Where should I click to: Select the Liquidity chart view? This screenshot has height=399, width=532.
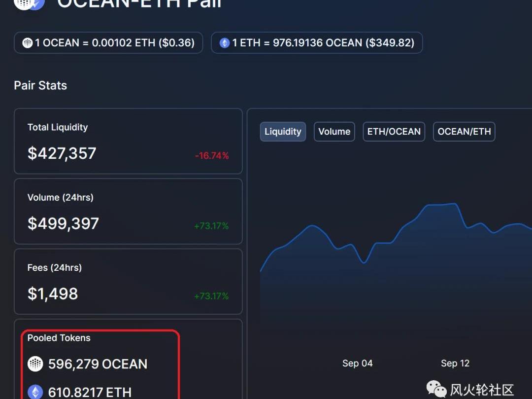[283, 132]
